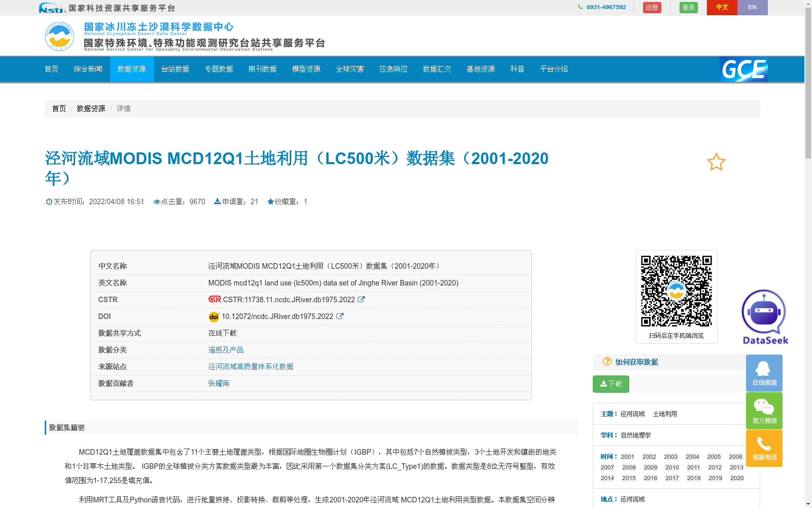Screen dimensions: 812x508
Task: Select year 2015 tag
Action: click(629, 478)
